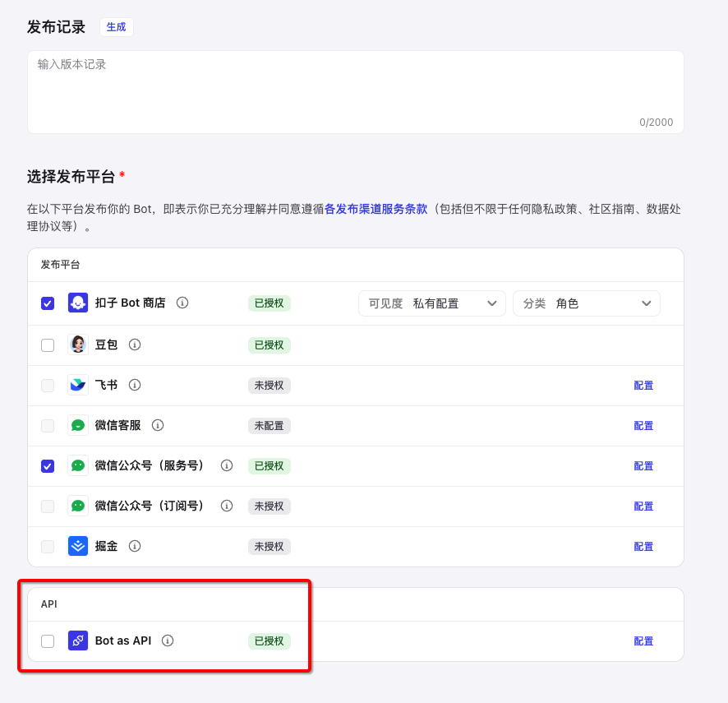Click the 微信公众号（服务号）icon
The width and height of the screenshot is (728, 703).
click(78, 465)
